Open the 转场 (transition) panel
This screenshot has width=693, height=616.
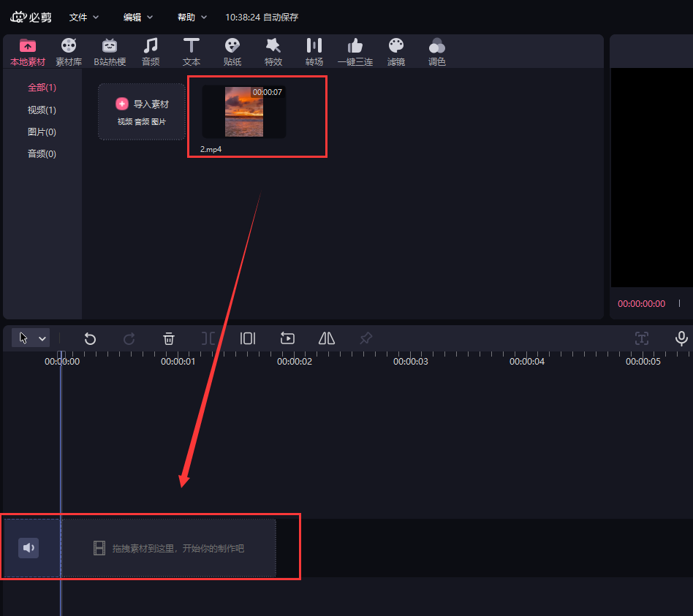tap(314, 51)
